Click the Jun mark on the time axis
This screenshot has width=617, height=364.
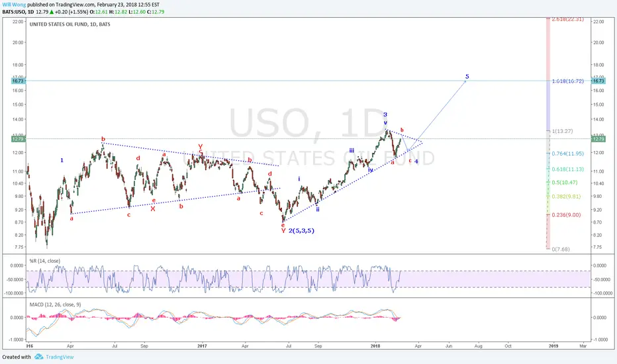[x=449, y=346]
